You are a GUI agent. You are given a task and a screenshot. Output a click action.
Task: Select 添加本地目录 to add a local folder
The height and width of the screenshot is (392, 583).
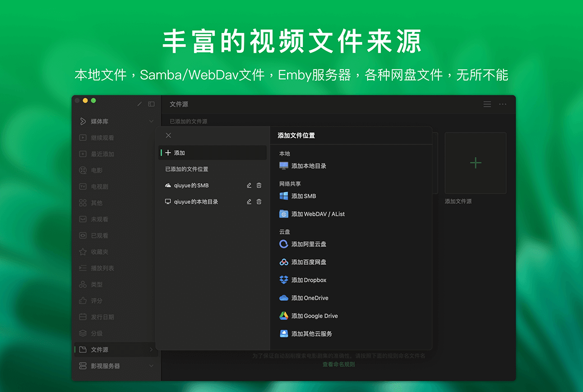click(x=311, y=165)
